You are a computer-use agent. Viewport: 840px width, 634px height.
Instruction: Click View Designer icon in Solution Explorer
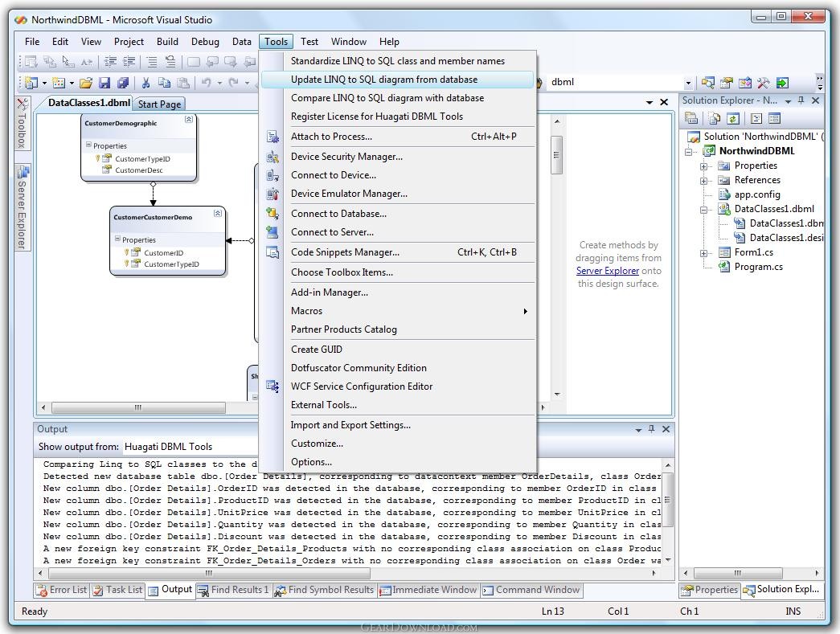(x=774, y=118)
